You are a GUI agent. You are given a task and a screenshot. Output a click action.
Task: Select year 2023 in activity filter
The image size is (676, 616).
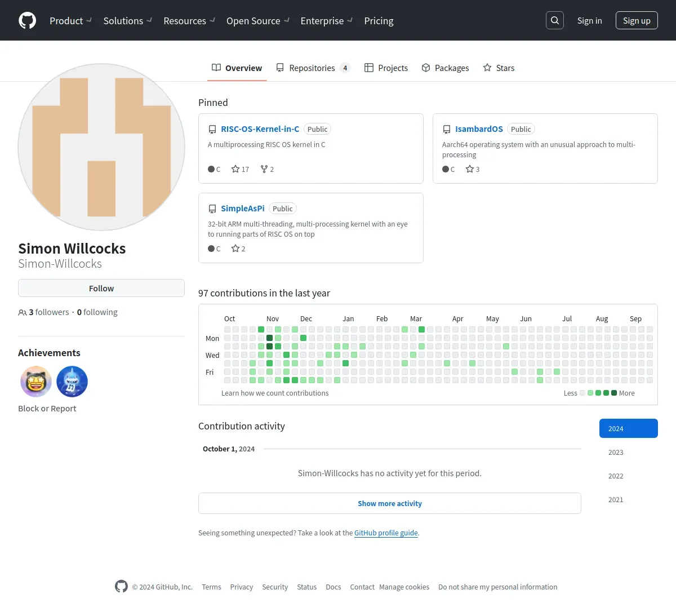[629, 452]
